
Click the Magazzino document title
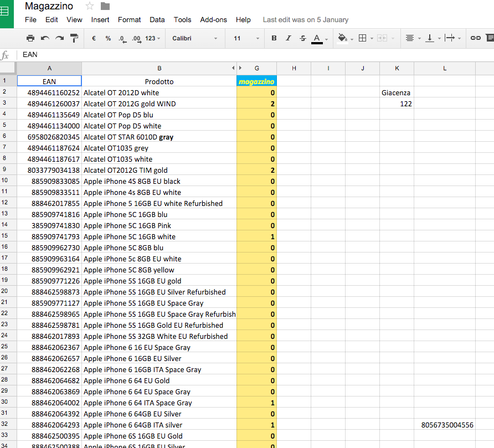[49, 6]
